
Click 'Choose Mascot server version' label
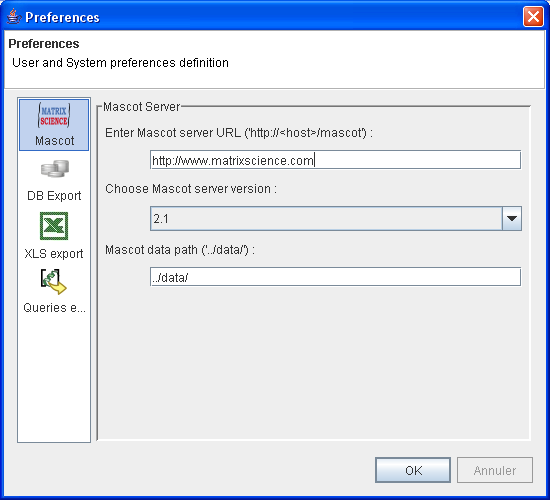pos(191,189)
